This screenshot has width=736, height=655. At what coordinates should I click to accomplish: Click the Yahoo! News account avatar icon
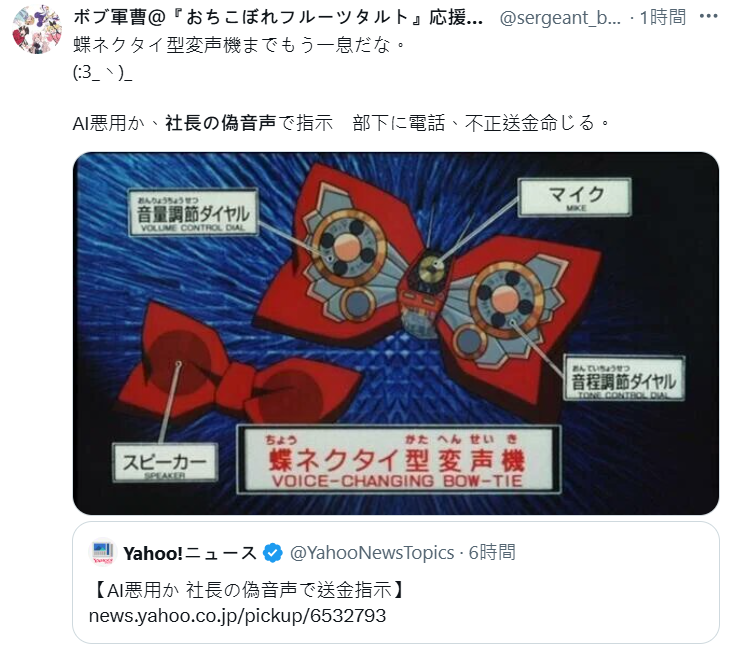point(103,552)
